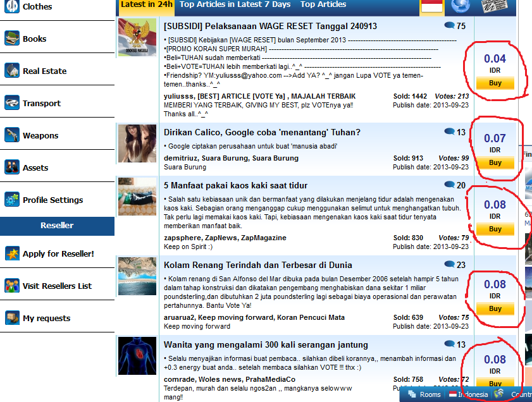This screenshot has width=532, height=402.
Task: Click comment bubble on WAGE RESET article
Action: 449,26
